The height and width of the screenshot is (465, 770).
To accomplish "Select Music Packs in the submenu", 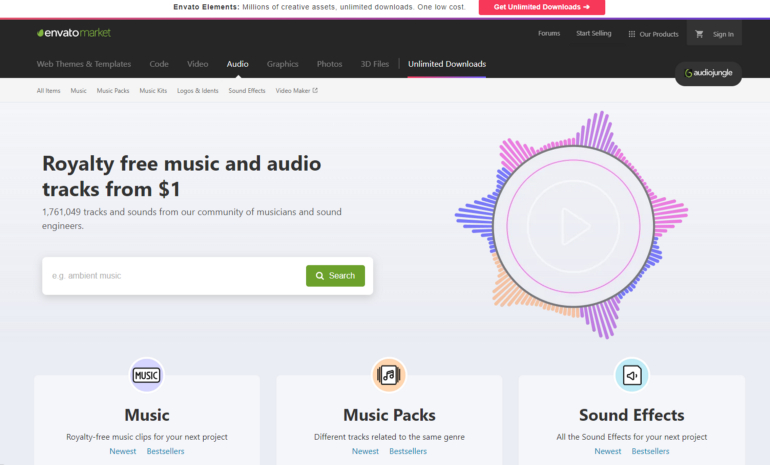I will (113, 90).
